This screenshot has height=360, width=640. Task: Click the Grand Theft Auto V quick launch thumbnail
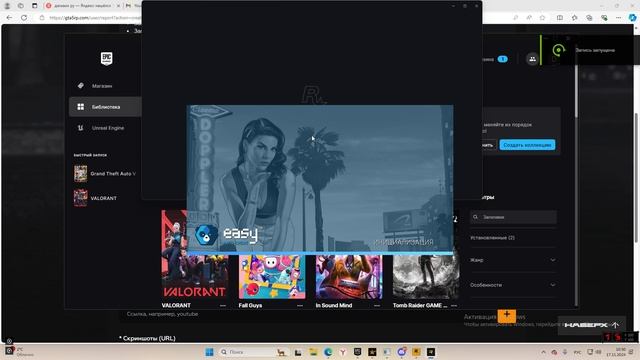[80, 174]
